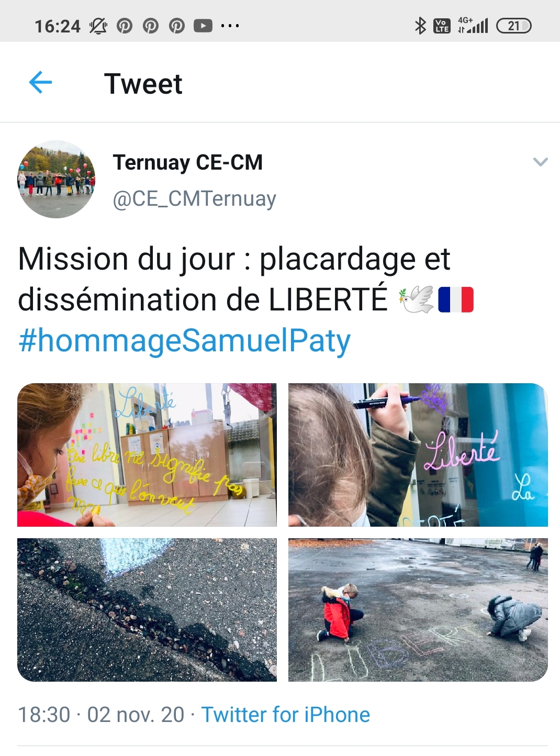Open the #hommageSamuelPaty hashtag
The height and width of the screenshot is (756, 560).
(184, 341)
